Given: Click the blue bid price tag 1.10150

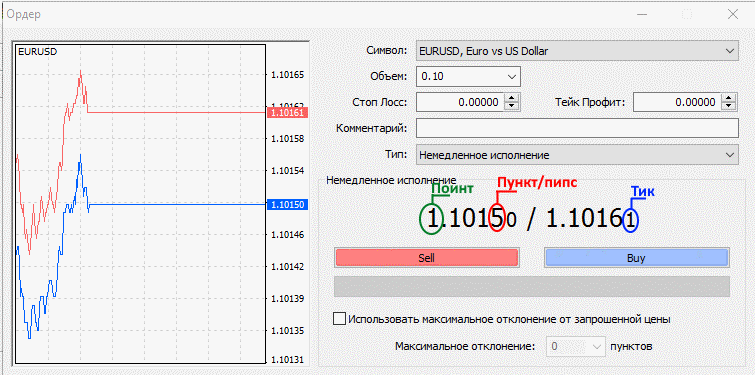Looking at the screenshot, I should coord(286,205).
